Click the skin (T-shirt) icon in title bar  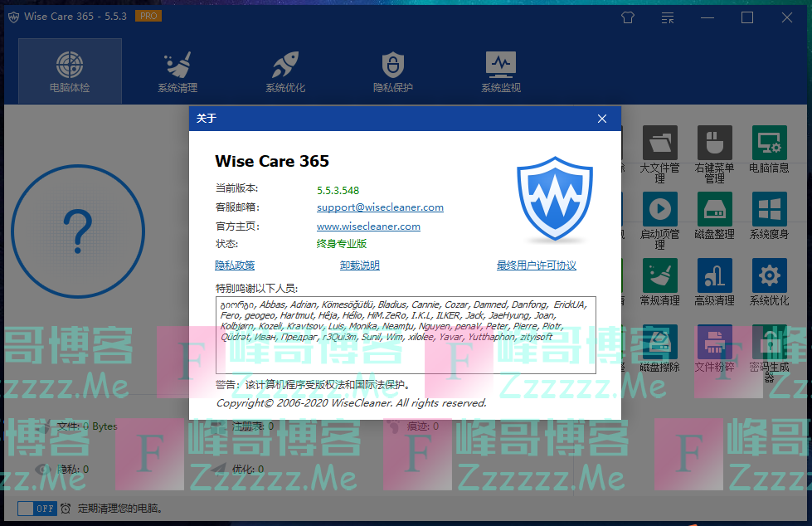pyautogui.click(x=628, y=17)
